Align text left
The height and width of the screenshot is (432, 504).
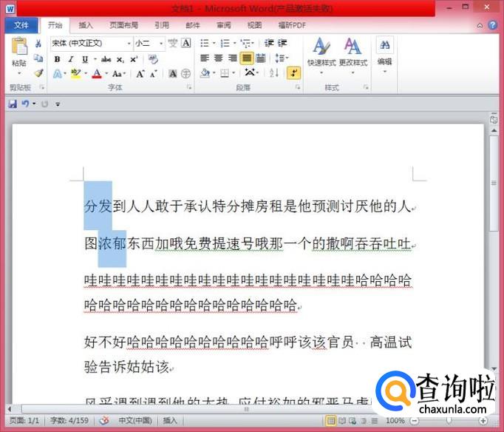coord(205,58)
